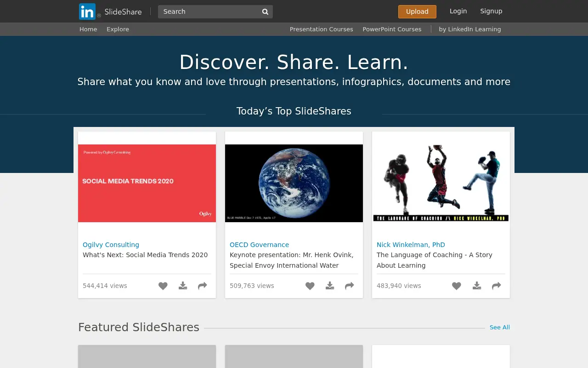Open the Social Media Trends 2020 thumbnail

(x=147, y=183)
